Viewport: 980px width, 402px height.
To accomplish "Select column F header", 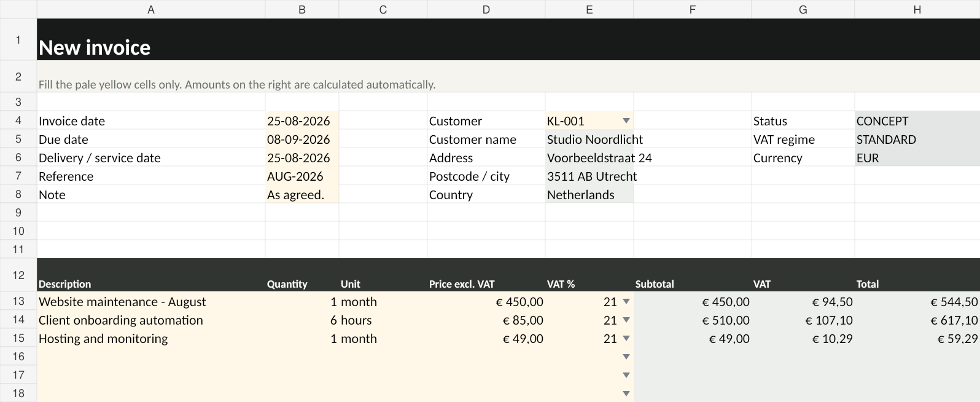I will coord(693,9).
